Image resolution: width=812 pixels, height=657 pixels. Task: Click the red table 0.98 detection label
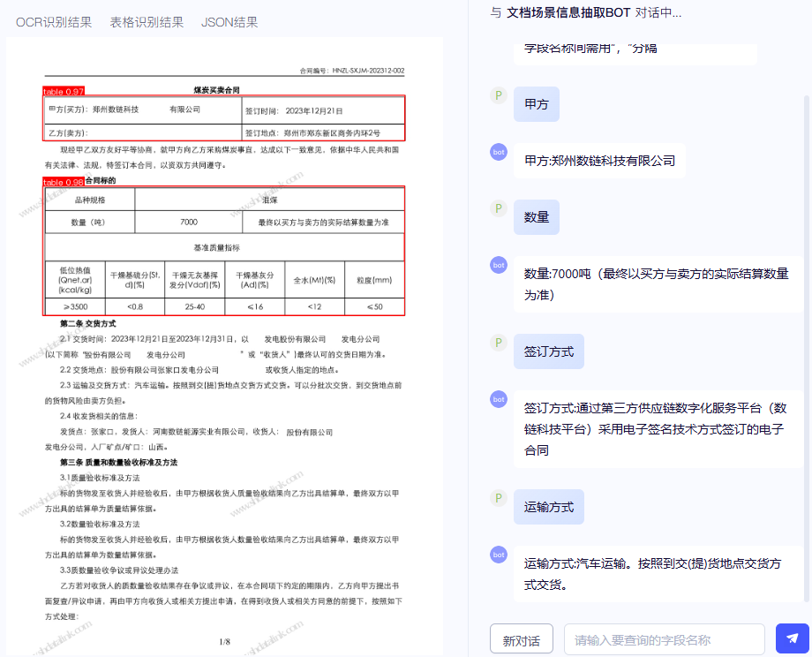click(x=64, y=182)
